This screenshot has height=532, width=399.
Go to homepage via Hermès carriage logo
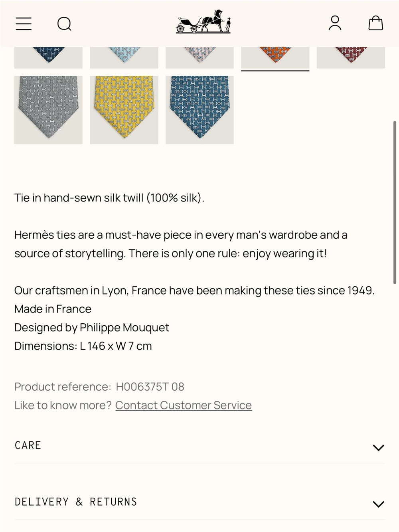tap(203, 21)
